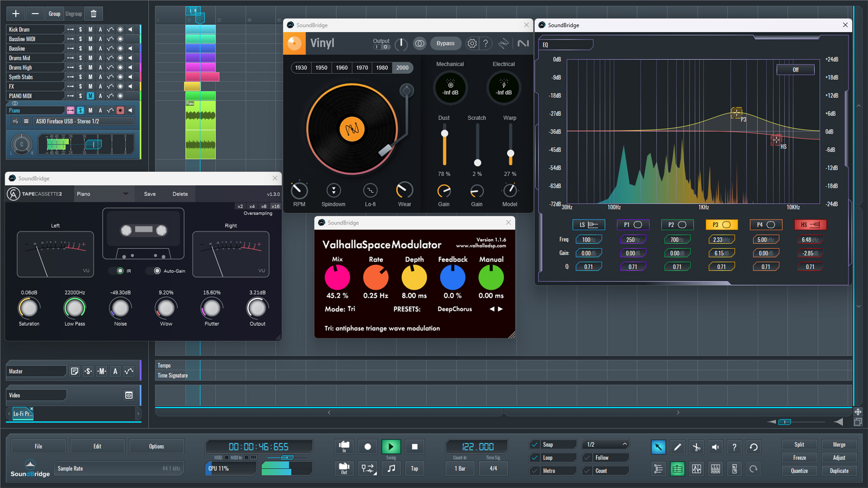Select the 1970 era in Vinyl

pos(362,68)
